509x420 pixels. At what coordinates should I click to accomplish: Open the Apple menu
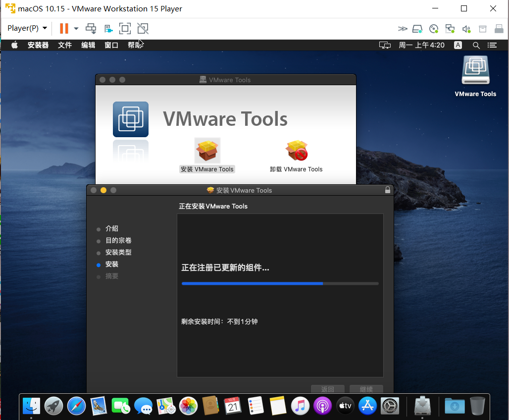[15, 45]
